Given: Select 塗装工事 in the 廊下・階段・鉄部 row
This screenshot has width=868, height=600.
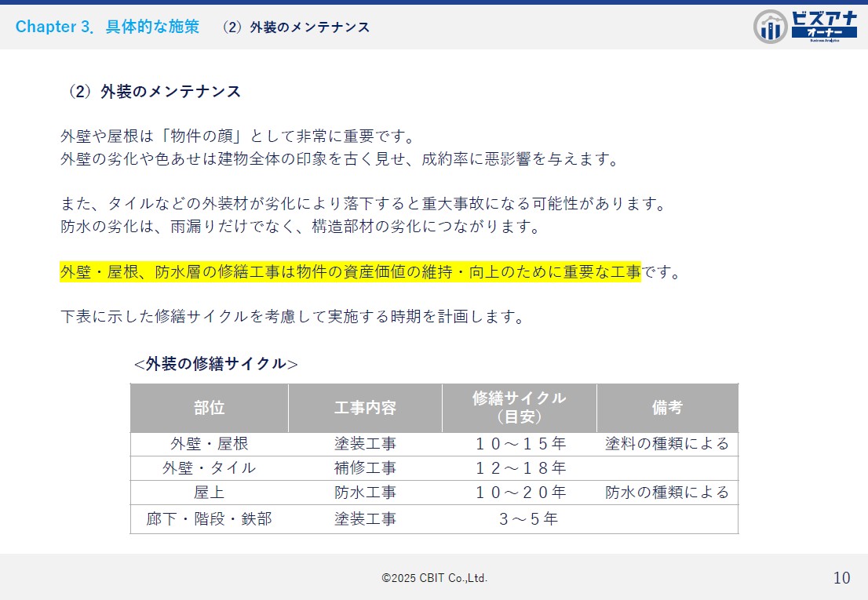Looking at the screenshot, I should click(366, 518).
